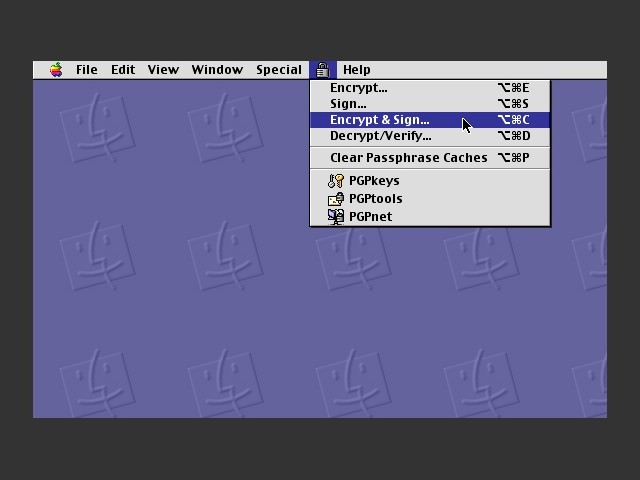Launch PGPnet via its network icon
Screen dimensions: 640x480
[336, 217]
